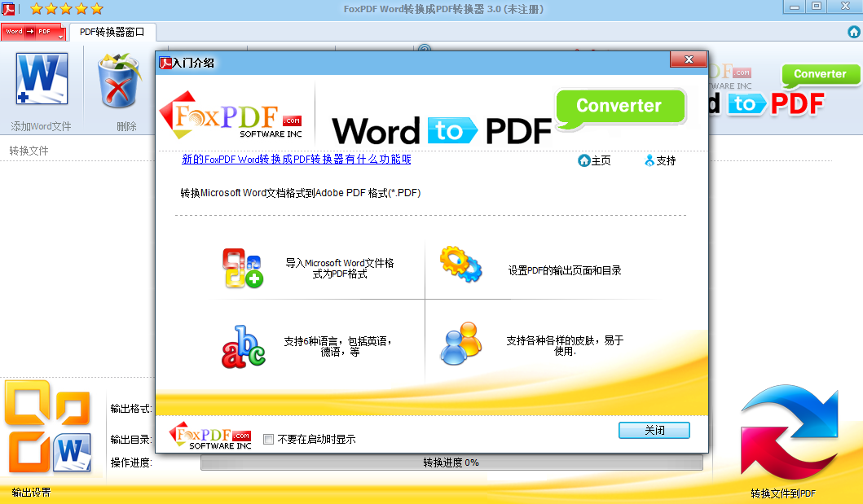The height and width of the screenshot is (504, 863).
Task: Open 支持 link in the intro dialog
Action: click(660, 160)
